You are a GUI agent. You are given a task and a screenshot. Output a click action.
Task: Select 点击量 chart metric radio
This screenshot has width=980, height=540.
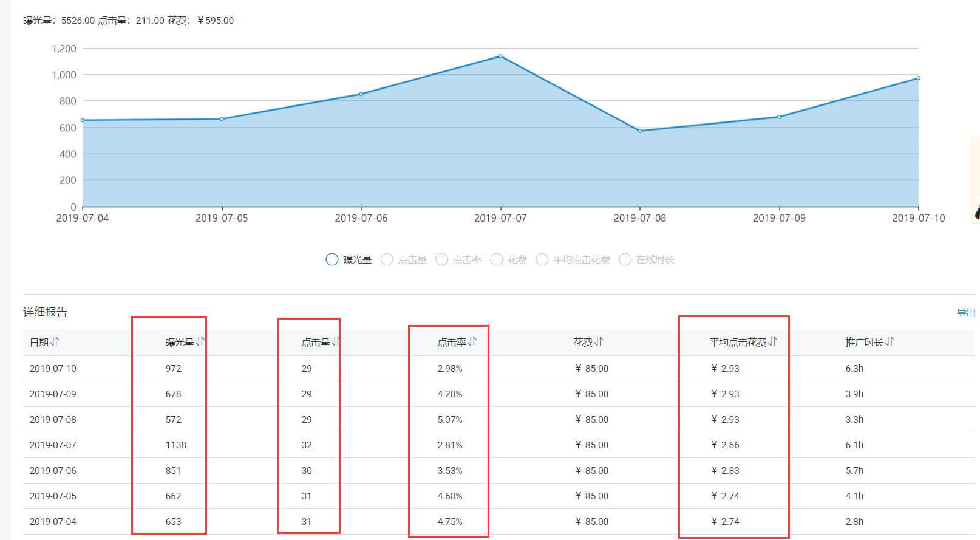[387, 260]
